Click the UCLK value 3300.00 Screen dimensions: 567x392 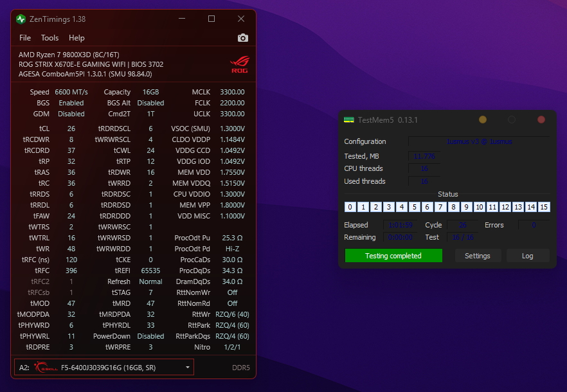click(x=232, y=114)
